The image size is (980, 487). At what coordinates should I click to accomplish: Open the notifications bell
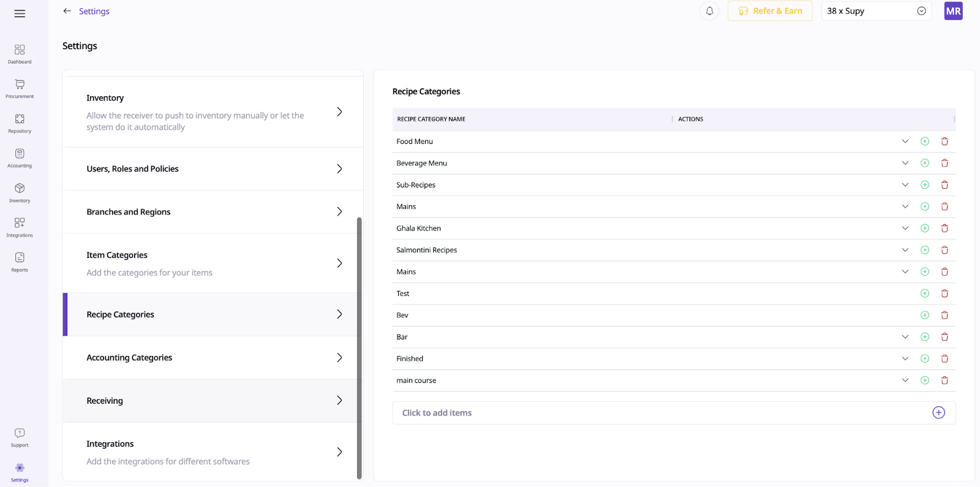[709, 11]
